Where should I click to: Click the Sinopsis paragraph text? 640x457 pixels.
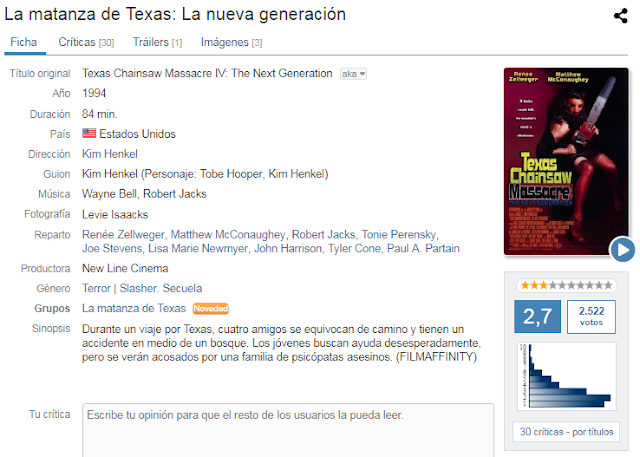tap(281, 343)
